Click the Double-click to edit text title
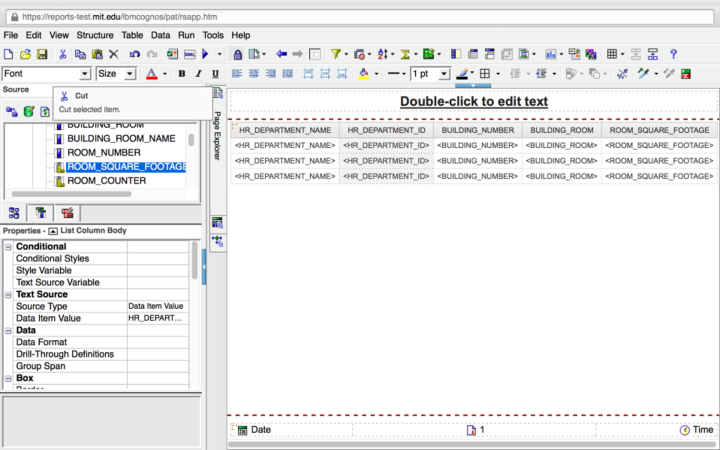Image resolution: width=720 pixels, height=450 pixels. point(473,102)
